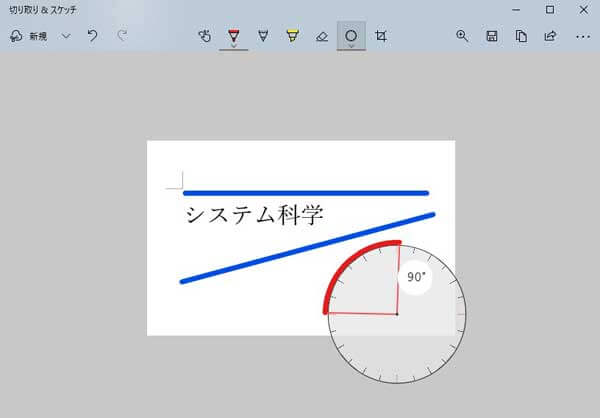Click the protractor center point

tap(397, 314)
